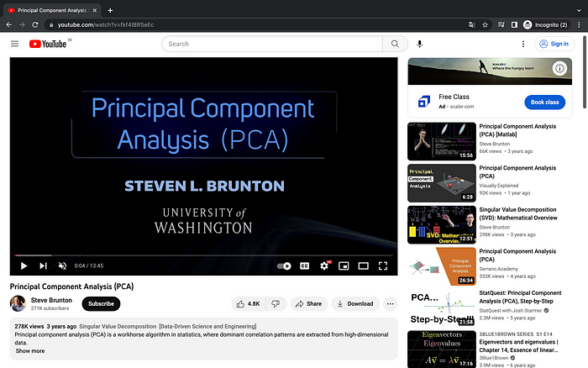Screen dimensions: 588x368
Task: Open more actions menu below video
Action: pos(390,304)
